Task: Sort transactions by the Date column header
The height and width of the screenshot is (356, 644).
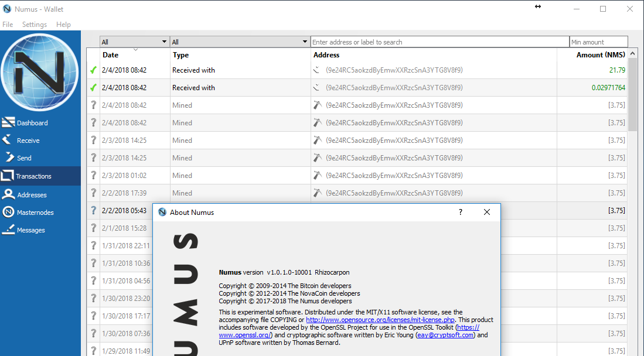Action: (x=135, y=55)
